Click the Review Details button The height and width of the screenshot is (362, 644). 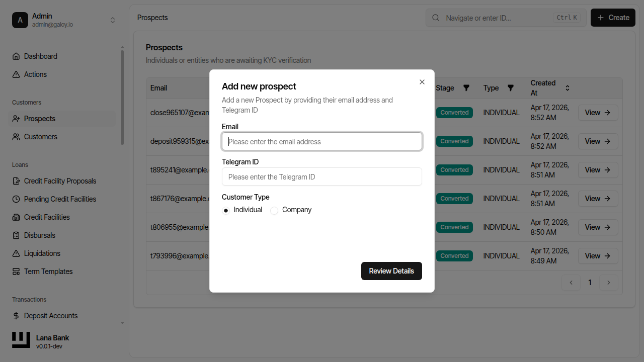coord(391,271)
